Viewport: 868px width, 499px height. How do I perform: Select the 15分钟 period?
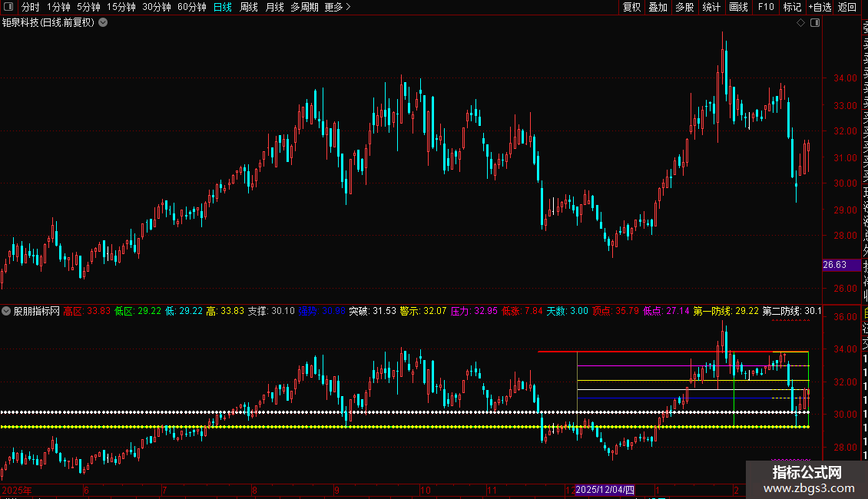click(121, 7)
